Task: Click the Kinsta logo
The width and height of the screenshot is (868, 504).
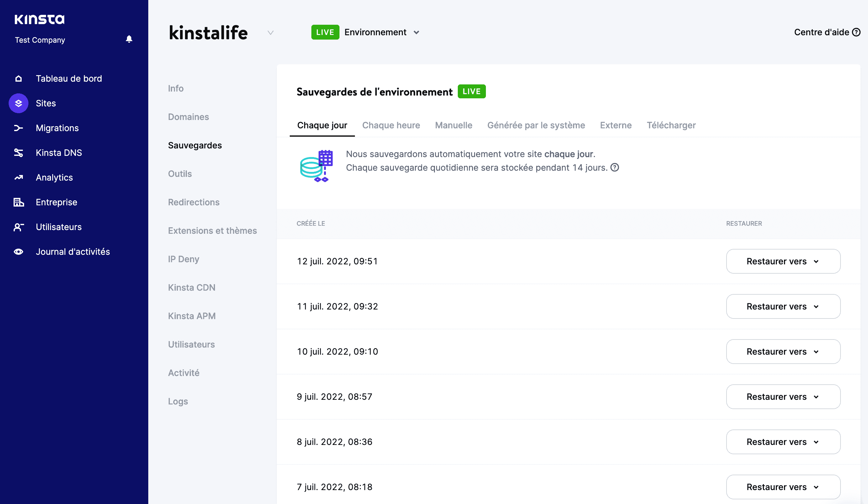Action: coord(39,19)
